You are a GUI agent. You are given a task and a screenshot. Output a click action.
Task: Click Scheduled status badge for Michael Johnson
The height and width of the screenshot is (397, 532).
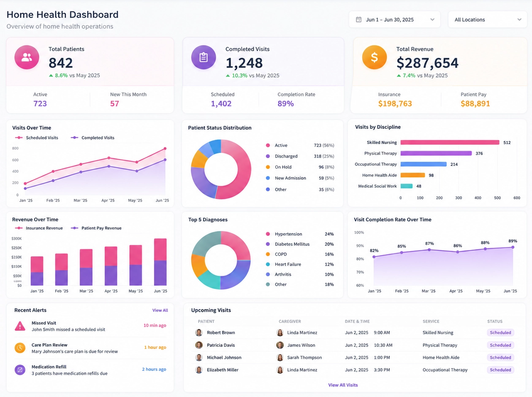[x=500, y=357]
